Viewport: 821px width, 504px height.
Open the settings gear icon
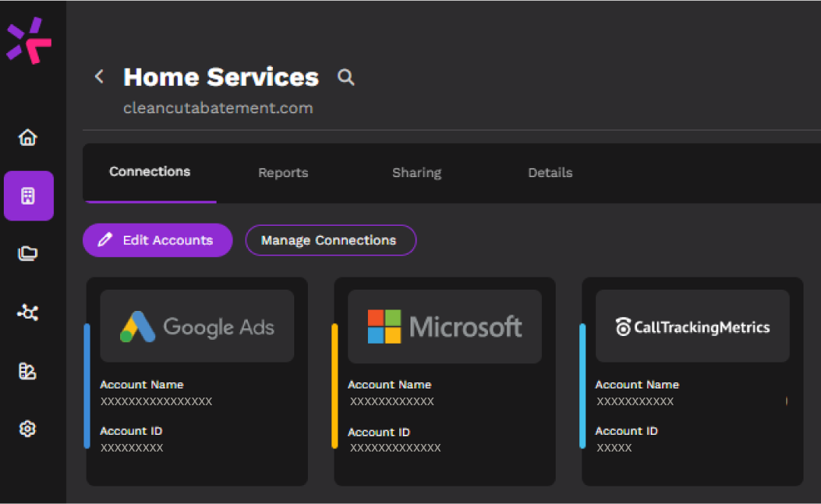28,430
